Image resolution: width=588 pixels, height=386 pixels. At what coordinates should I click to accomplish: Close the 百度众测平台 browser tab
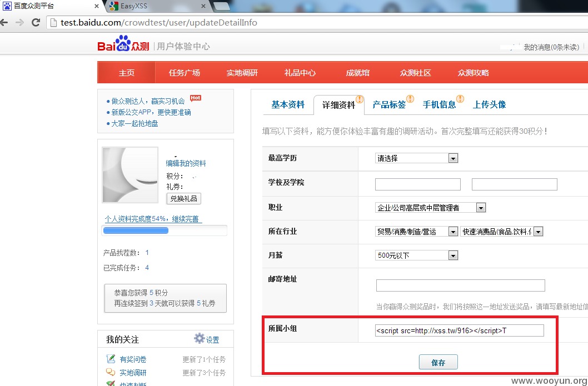[x=96, y=6]
